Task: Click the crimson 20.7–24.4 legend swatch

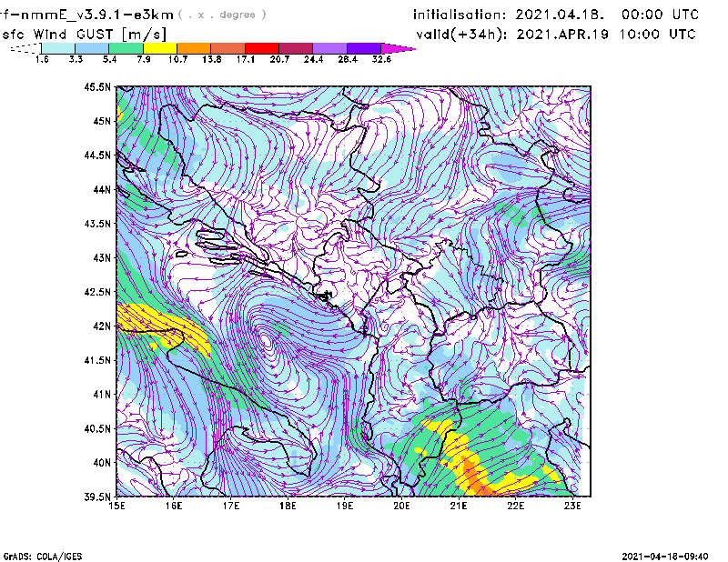Action: tap(296, 48)
